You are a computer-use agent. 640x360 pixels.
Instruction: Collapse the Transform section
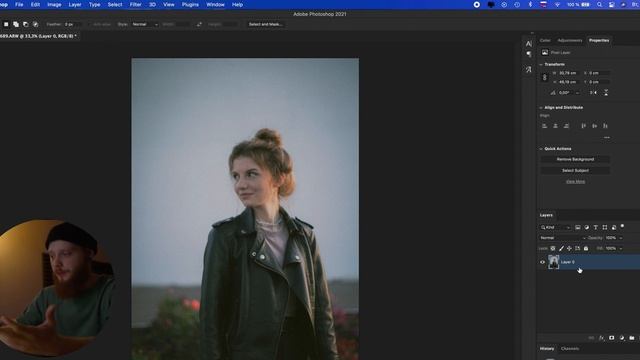[541, 64]
